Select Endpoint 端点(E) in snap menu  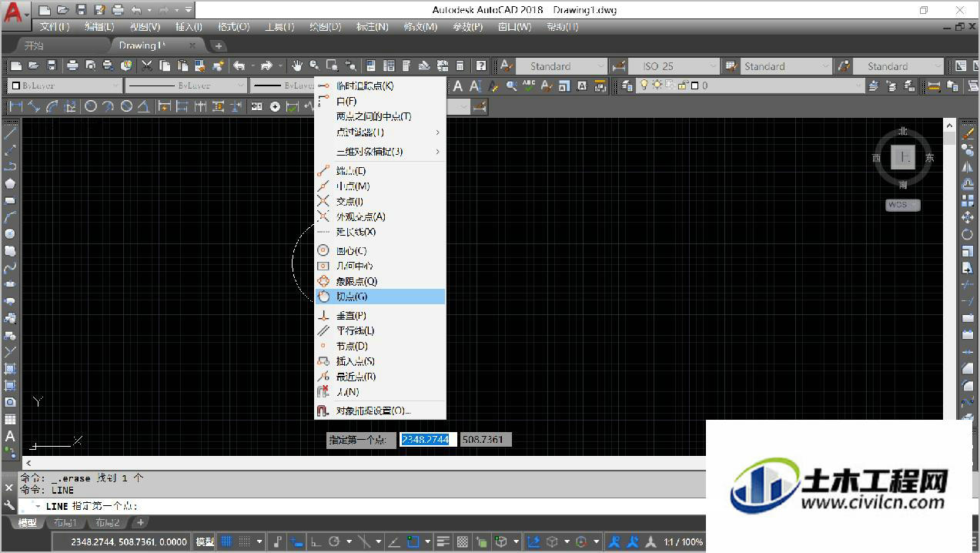pos(380,171)
